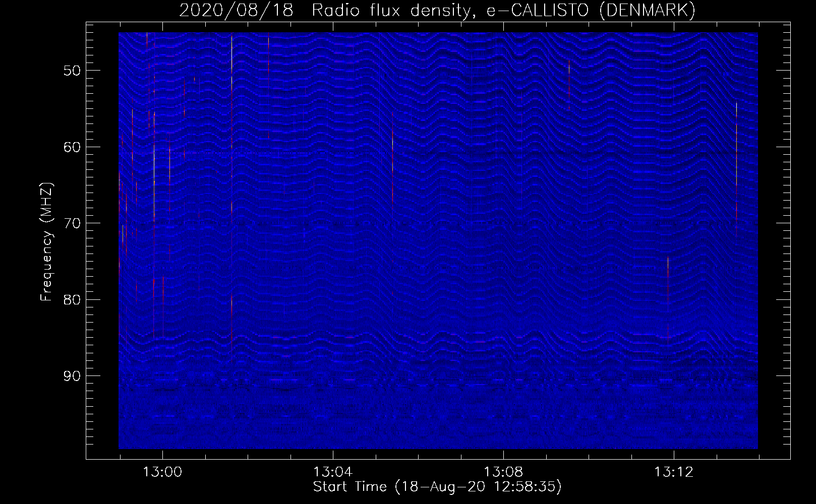816x504 pixels.
Task: Click the 'Start Time (18-Aug-20 12:58:35)' axis label
Action: pyautogui.click(x=437, y=487)
